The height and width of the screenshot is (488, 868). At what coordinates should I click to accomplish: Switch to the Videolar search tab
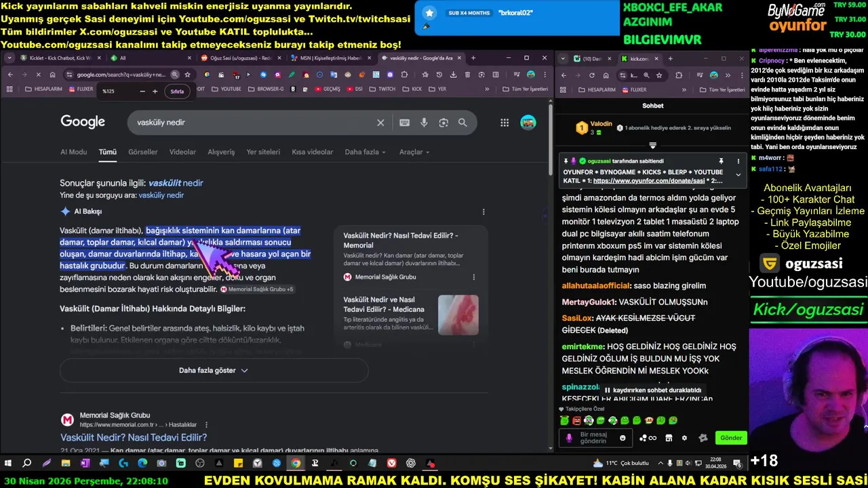pyautogui.click(x=182, y=152)
